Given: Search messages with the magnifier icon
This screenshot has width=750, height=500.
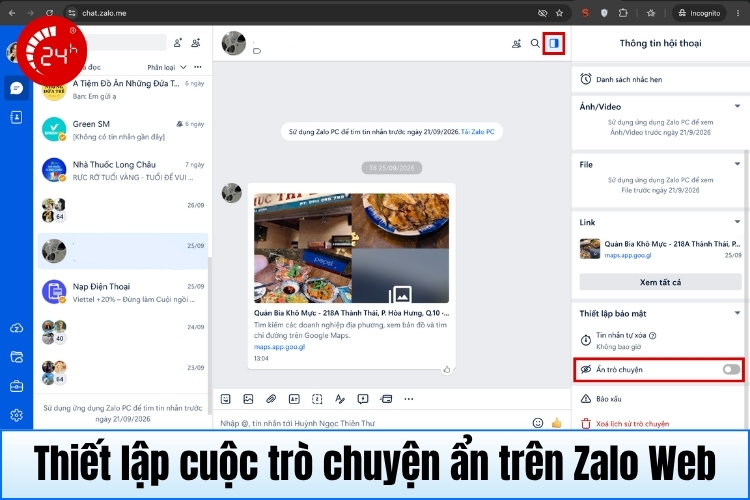Looking at the screenshot, I should 535,44.
